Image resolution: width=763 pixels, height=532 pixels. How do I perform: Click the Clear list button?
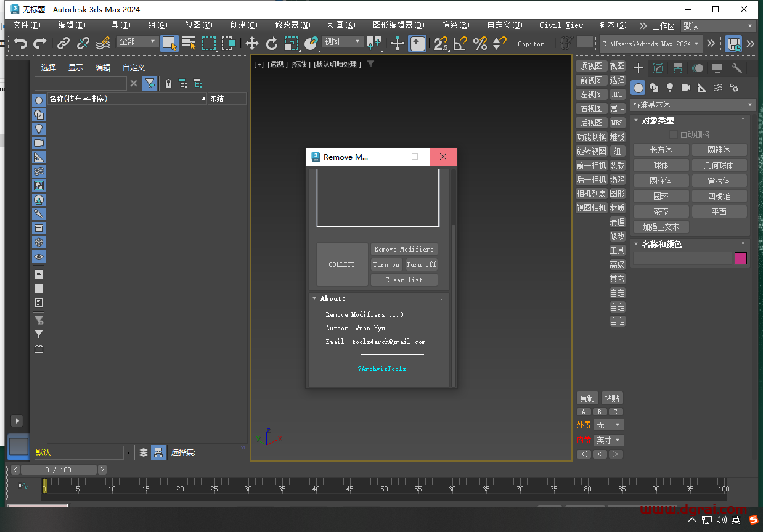pos(404,280)
